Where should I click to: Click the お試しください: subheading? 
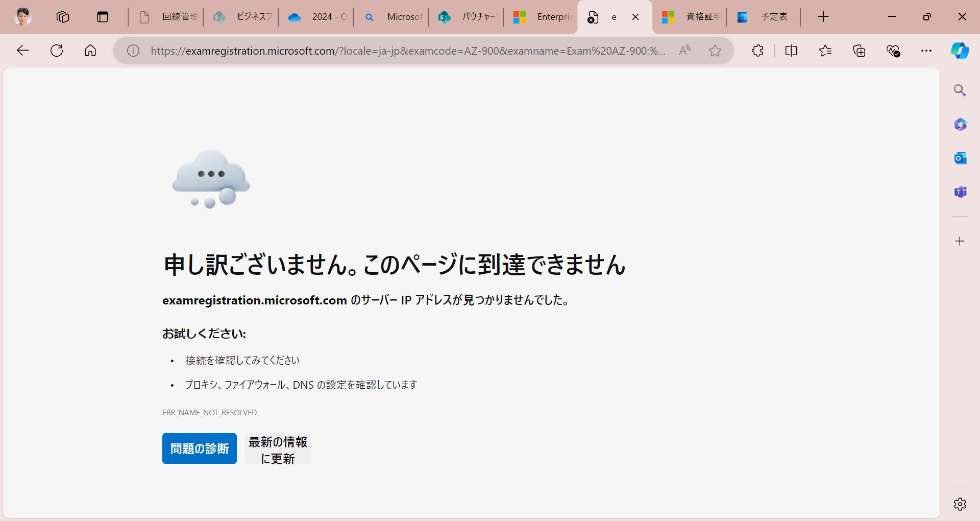(x=204, y=334)
